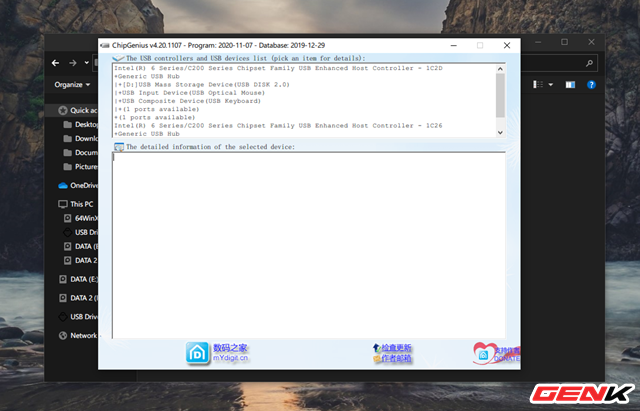Select USB Drive under This PC

(x=81, y=232)
